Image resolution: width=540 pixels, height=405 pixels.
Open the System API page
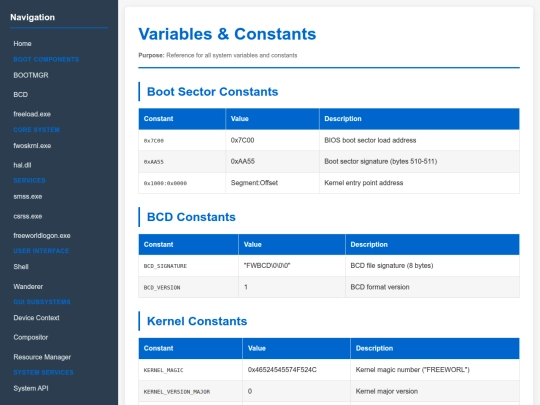pos(31,388)
